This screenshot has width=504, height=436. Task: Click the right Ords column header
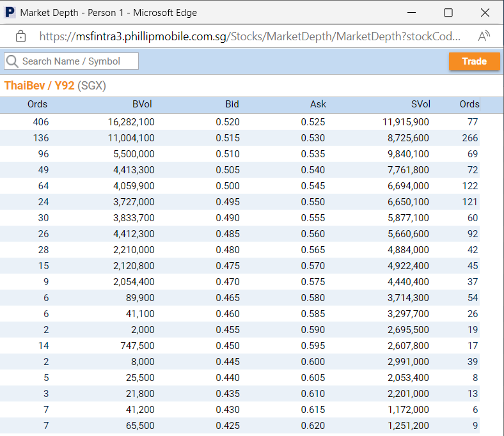pyautogui.click(x=469, y=104)
